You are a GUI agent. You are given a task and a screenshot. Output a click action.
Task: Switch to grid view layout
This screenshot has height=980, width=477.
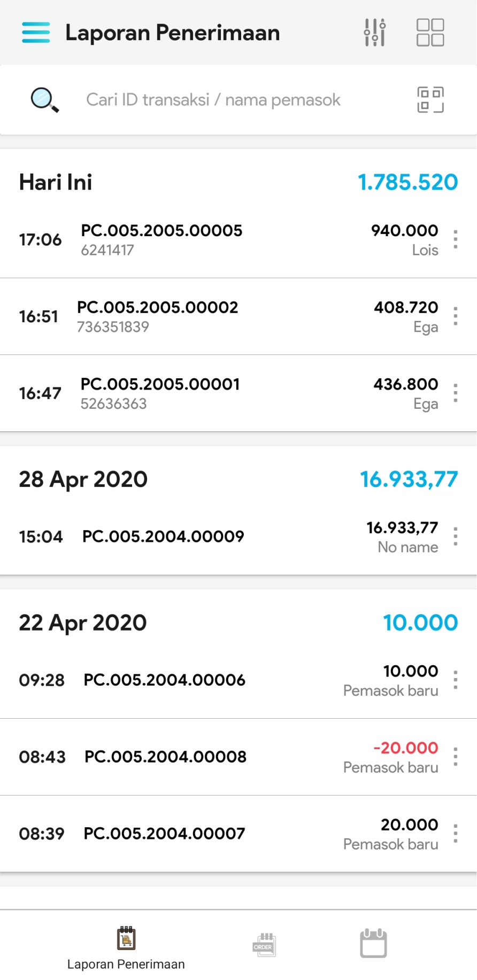click(430, 33)
